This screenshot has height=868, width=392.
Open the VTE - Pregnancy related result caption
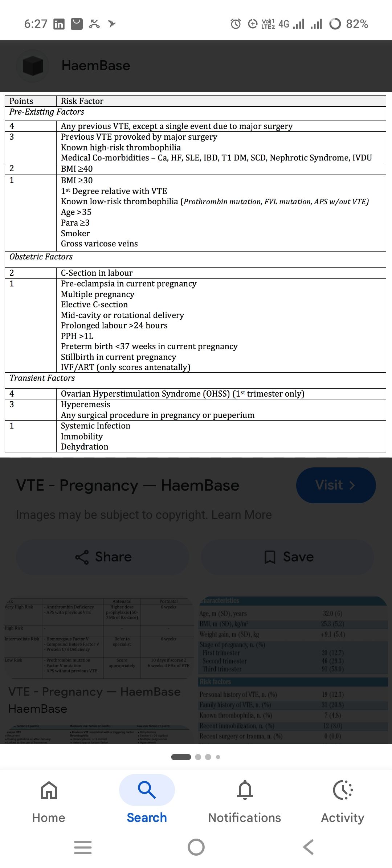94,692
